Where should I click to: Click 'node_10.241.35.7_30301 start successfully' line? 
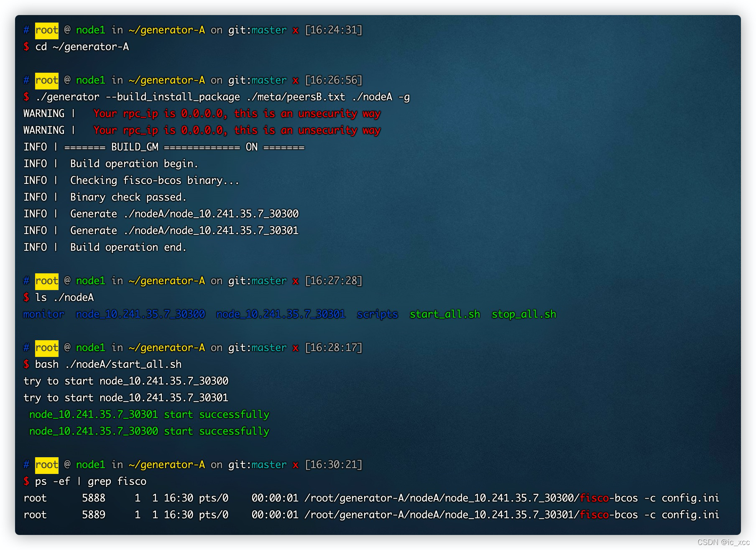[149, 415]
